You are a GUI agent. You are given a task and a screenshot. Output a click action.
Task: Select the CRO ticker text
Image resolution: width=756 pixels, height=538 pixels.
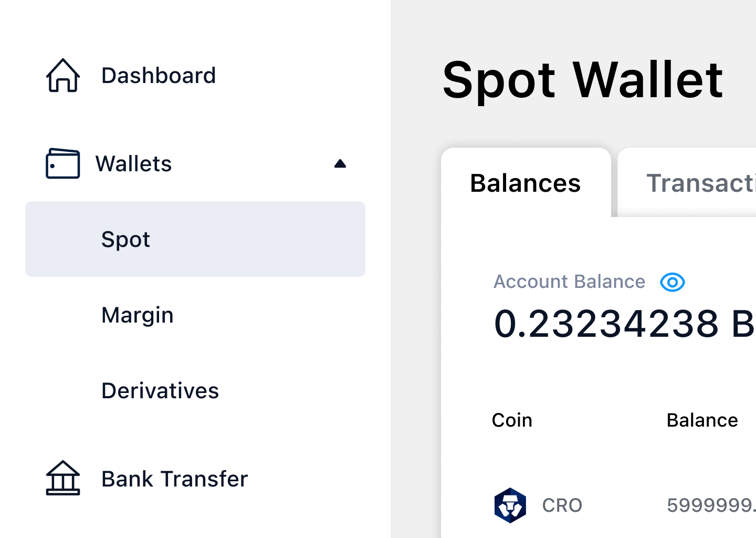pos(562,505)
